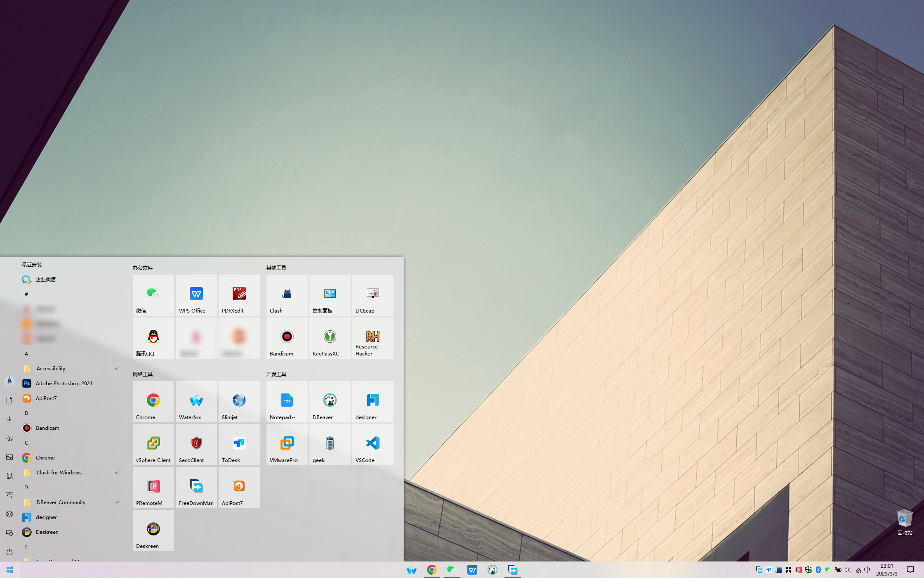924x578 pixels.
Task: Expand the Clash for Windows folder chevron
Action: click(117, 473)
